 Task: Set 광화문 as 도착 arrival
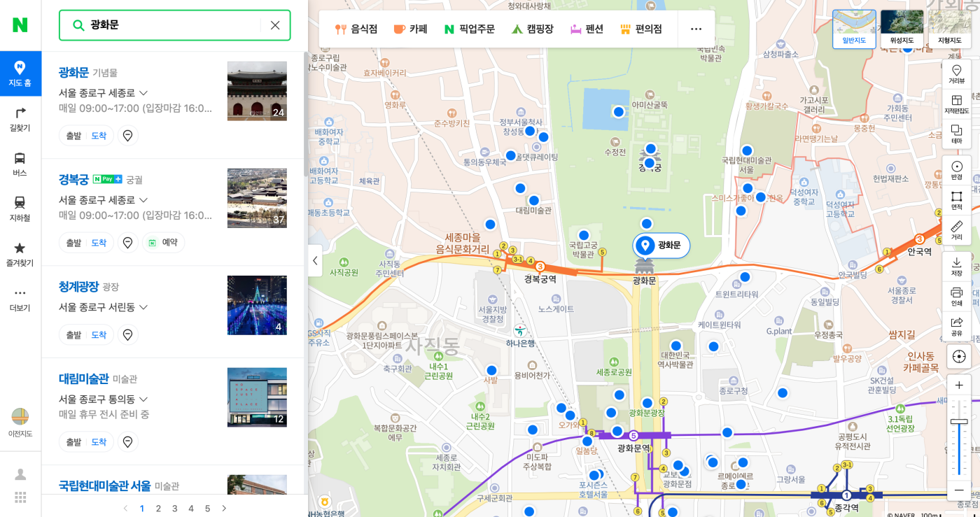pyautogui.click(x=99, y=136)
